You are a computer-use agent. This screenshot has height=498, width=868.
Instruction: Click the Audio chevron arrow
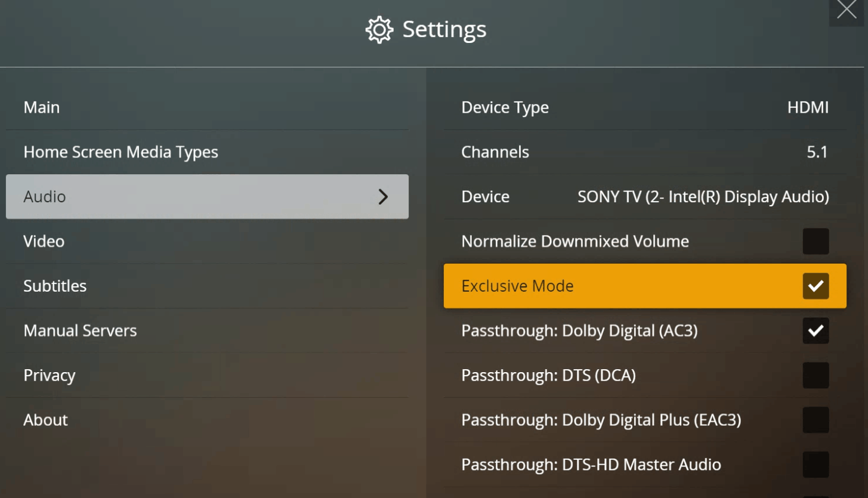384,197
